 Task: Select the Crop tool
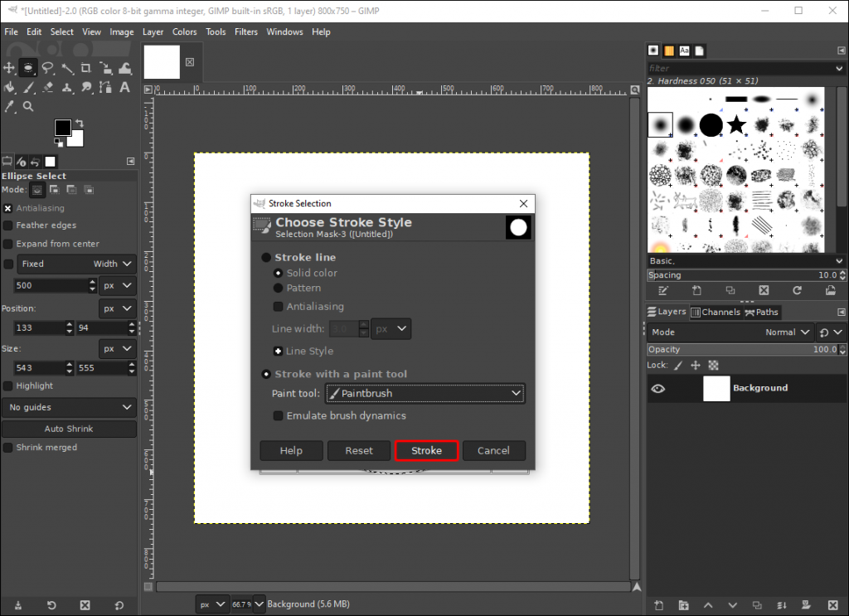pyautogui.click(x=86, y=68)
